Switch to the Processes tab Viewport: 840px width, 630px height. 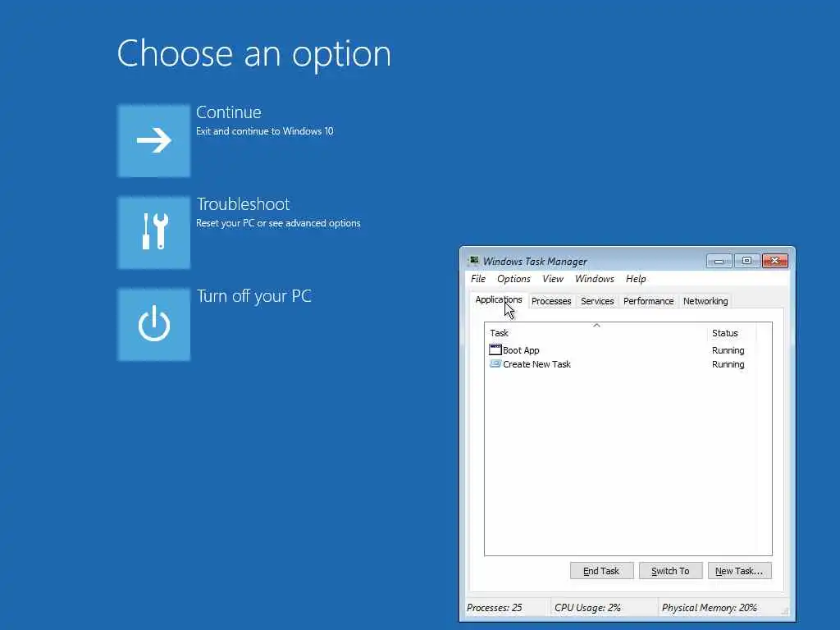pyautogui.click(x=550, y=301)
